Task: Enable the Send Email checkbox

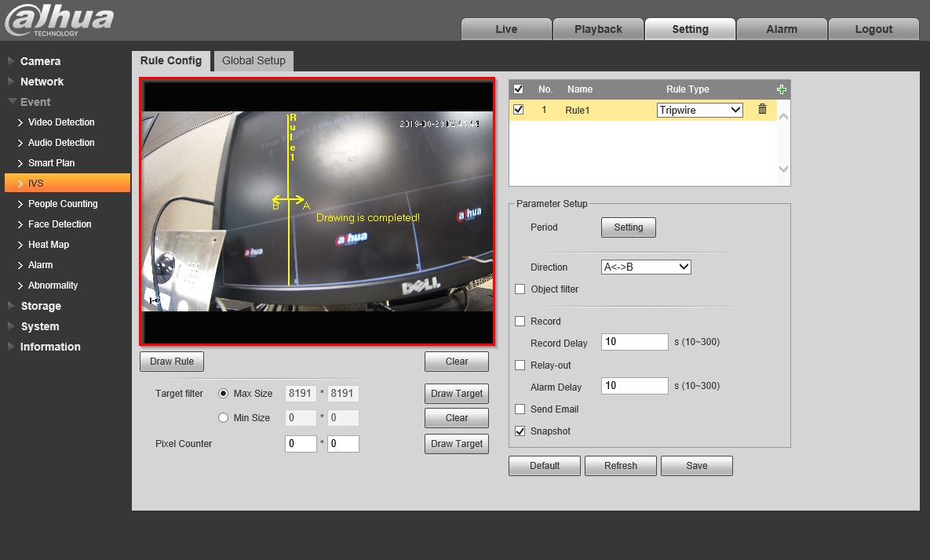Action: click(520, 409)
